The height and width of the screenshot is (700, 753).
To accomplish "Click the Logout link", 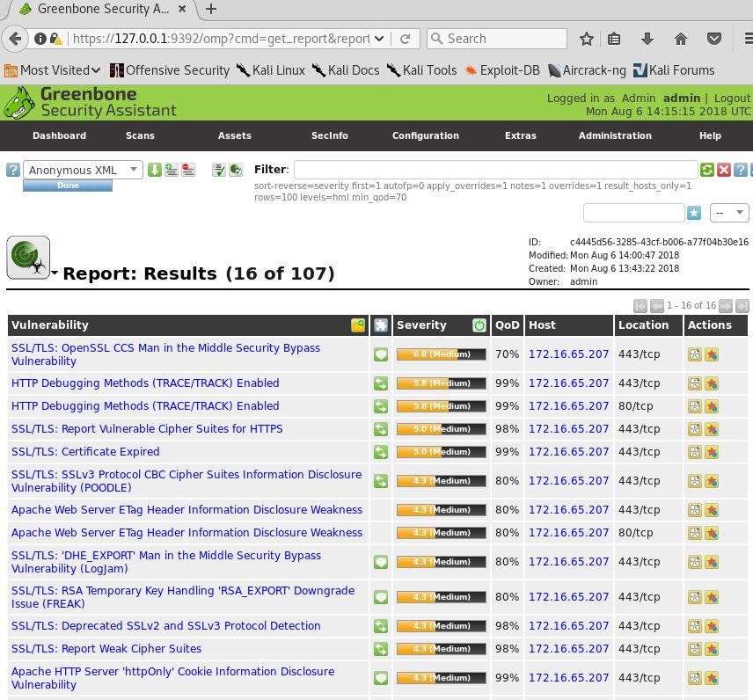I will (x=732, y=98).
